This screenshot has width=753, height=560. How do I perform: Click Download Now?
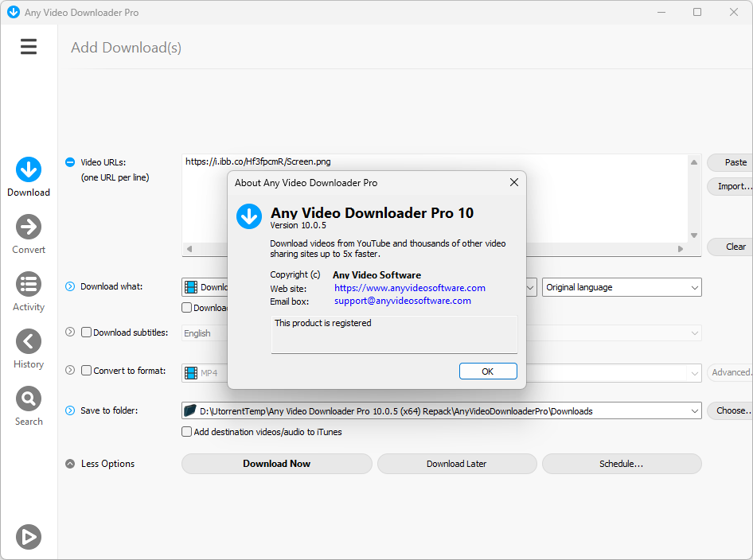pyautogui.click(x=277, y=464)
